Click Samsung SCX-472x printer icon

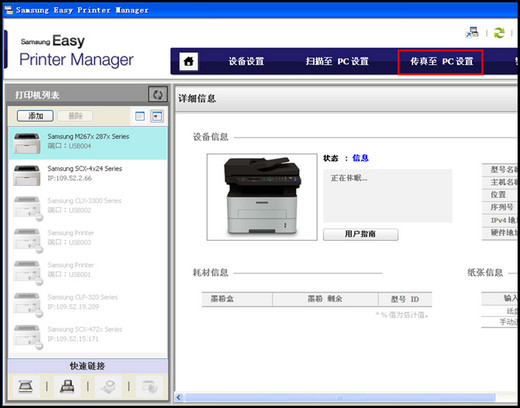(x=27, y=337)
